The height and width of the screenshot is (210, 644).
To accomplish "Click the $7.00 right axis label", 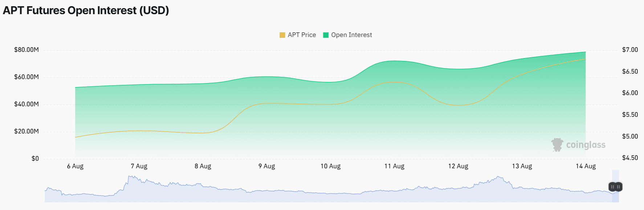I will tap(630, 50).
